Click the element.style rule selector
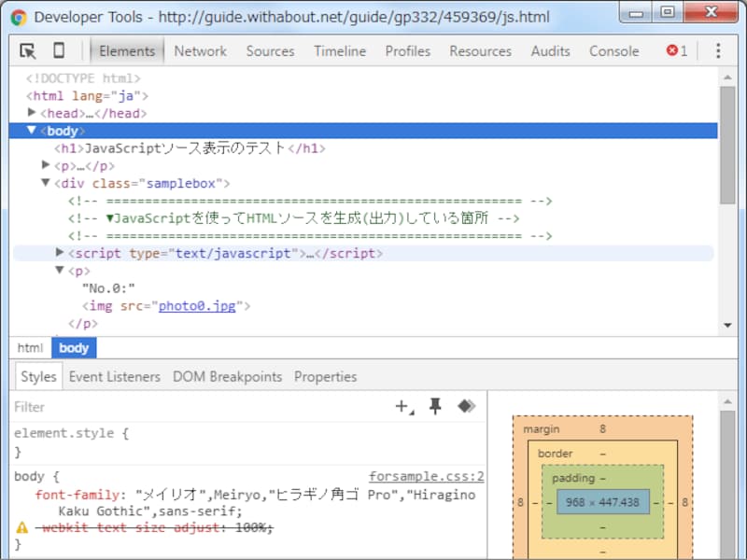 (x=64, y=433)
